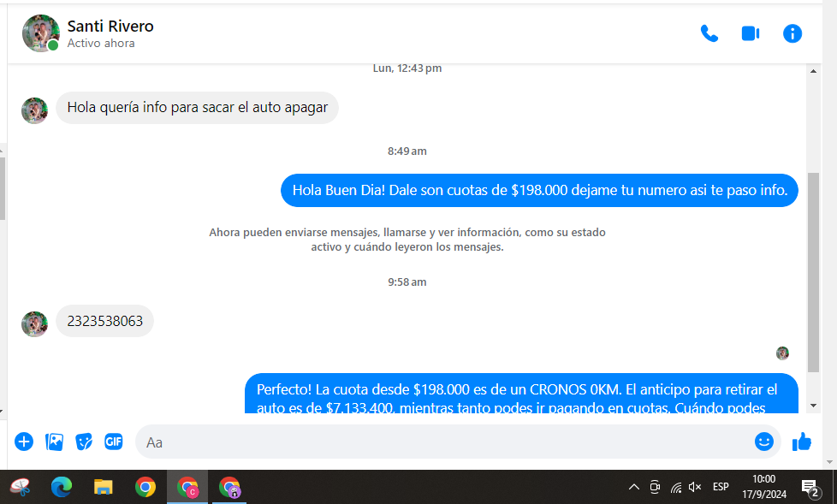This screenshot has width=837, height=504.
Task: Open the notification center with 2 notifications
Action: coord(810,487)
